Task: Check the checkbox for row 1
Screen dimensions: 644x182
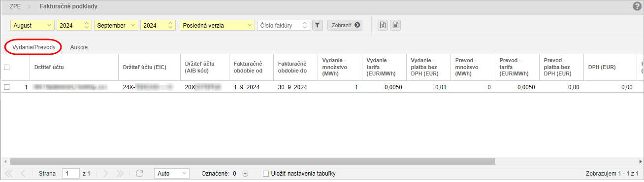Action: [7, 87]
